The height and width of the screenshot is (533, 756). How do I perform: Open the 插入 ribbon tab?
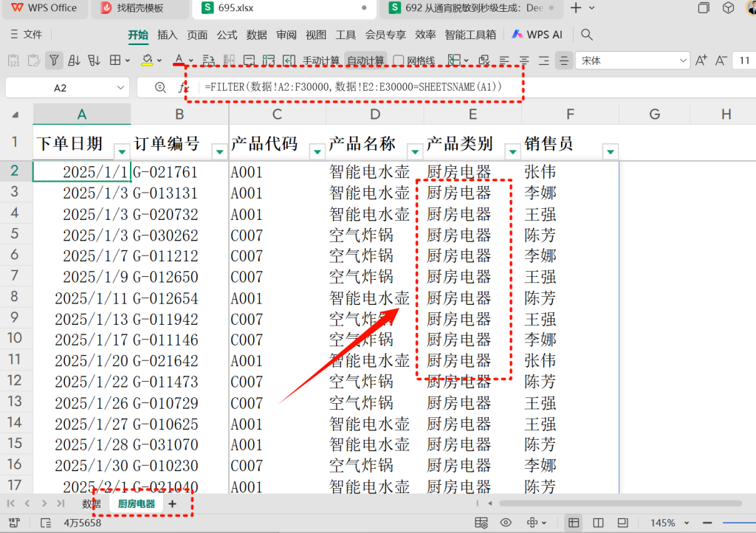[168, 35]
